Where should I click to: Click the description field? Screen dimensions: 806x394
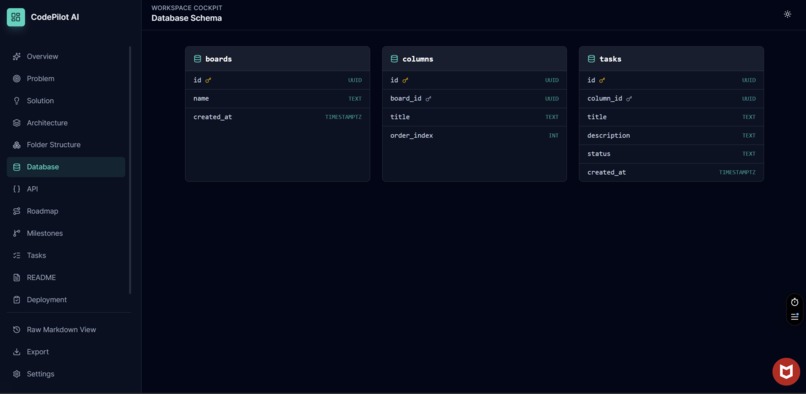(x=609, y=135)
